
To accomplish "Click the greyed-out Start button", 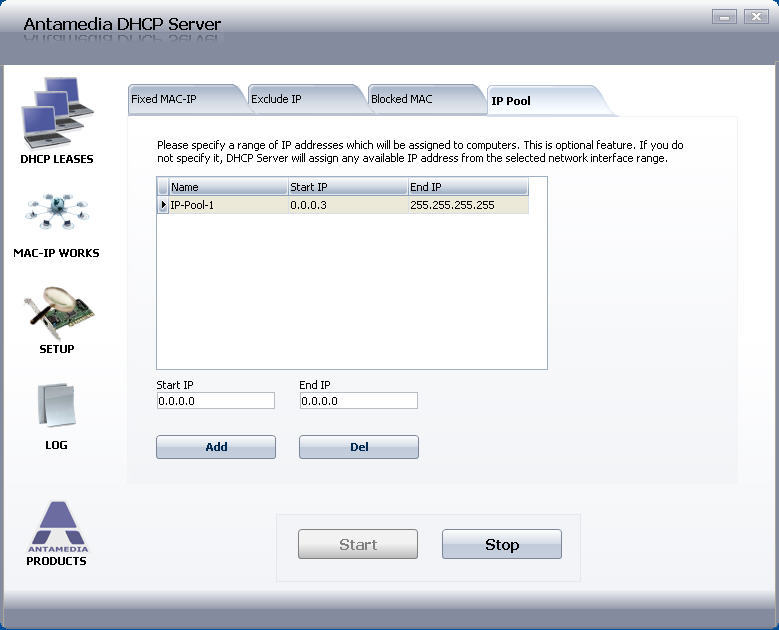I will (x=358, y=545).
